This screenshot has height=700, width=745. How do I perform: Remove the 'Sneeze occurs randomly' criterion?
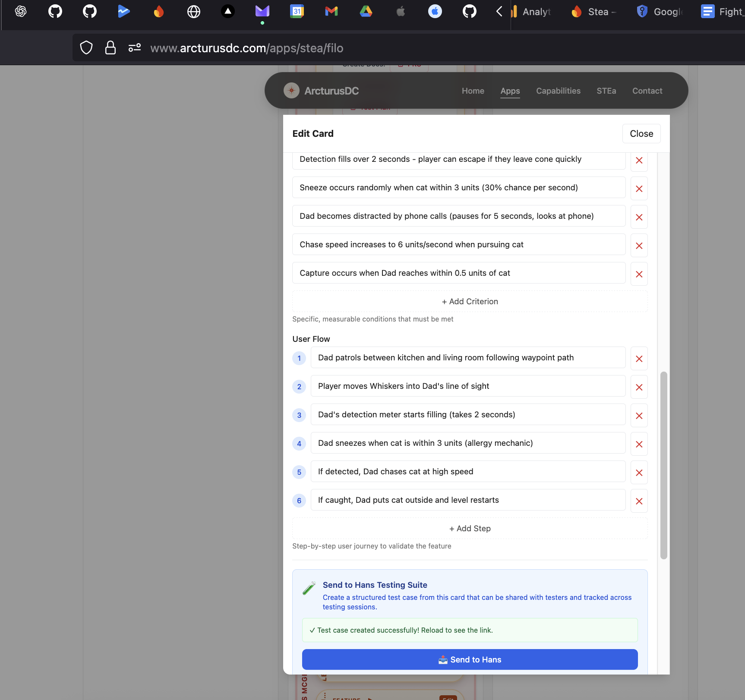click(x=639, y=189)
